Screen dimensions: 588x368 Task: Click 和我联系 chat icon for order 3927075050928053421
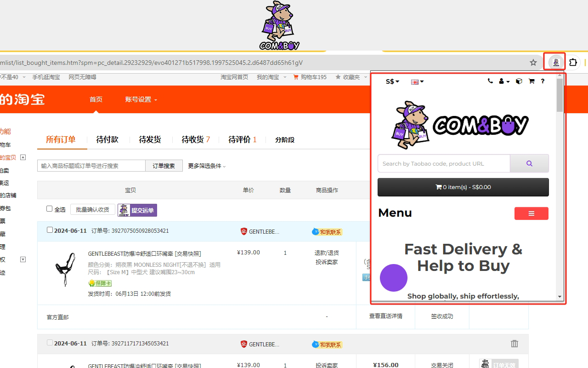point(327,232)
